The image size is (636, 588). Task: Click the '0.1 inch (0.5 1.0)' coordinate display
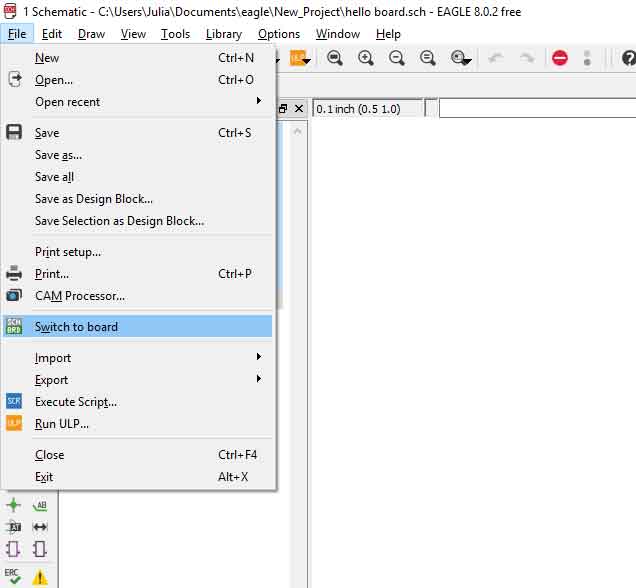point(367,108)
